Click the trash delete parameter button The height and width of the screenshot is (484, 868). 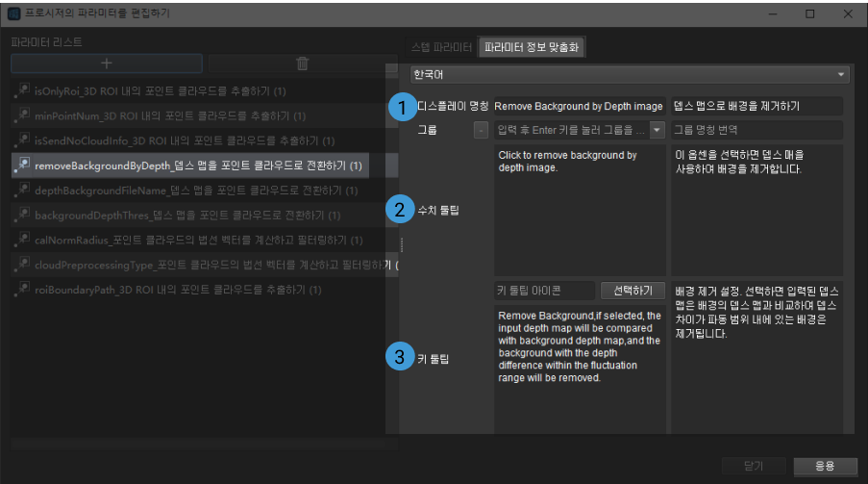point(302,64)
